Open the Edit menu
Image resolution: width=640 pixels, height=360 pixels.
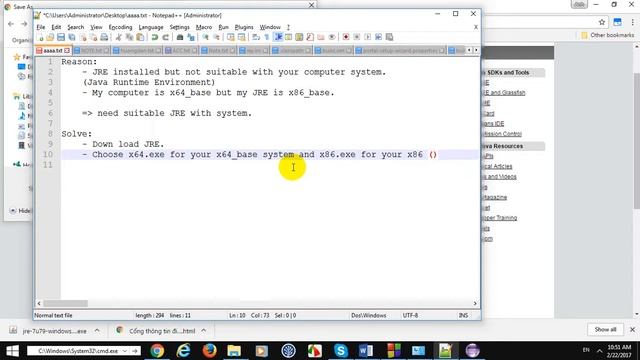(x=56, y=27)
